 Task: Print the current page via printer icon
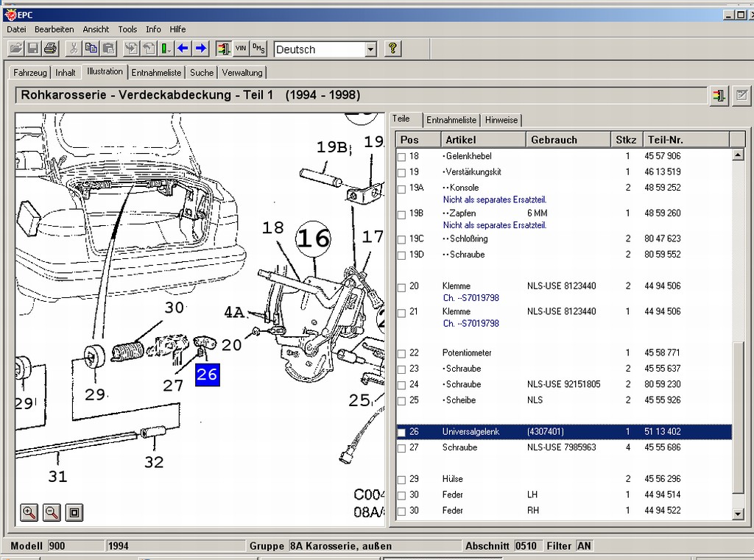pos(51,49)
